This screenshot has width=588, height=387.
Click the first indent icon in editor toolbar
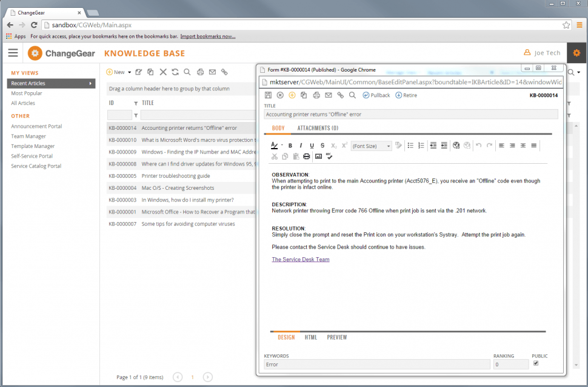click(433, 146)
